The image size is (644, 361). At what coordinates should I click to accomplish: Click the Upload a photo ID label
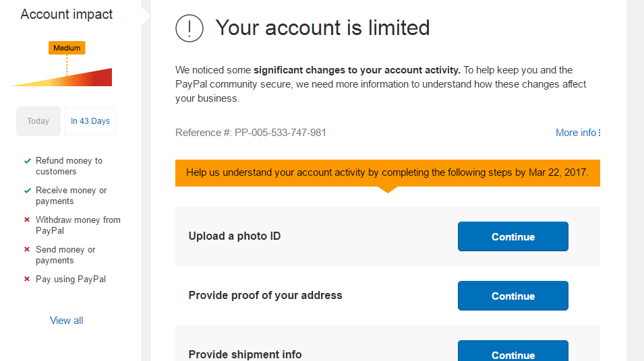click(x=235, y=236)
